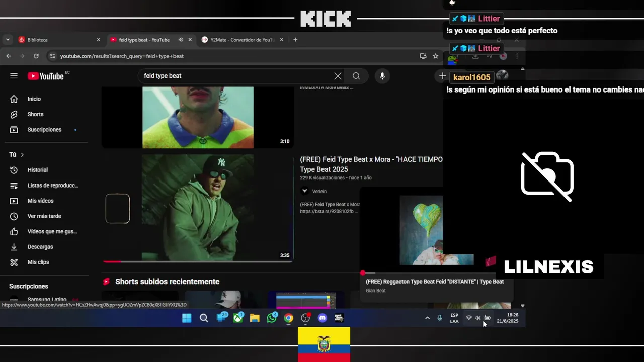This screenshot has width=644, height=362.
Task: Open OBS Studio from the taskbar
Action: click(x=305, y=318)
